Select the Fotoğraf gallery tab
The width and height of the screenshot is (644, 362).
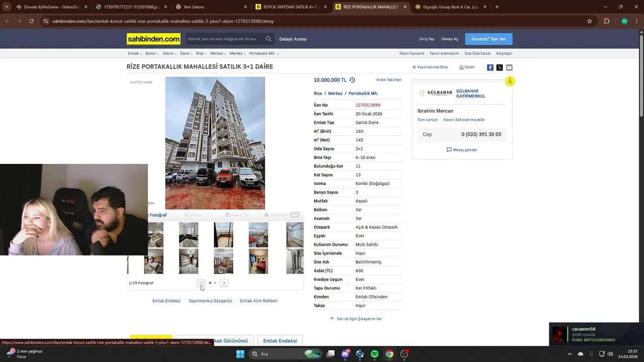[157, 215]
